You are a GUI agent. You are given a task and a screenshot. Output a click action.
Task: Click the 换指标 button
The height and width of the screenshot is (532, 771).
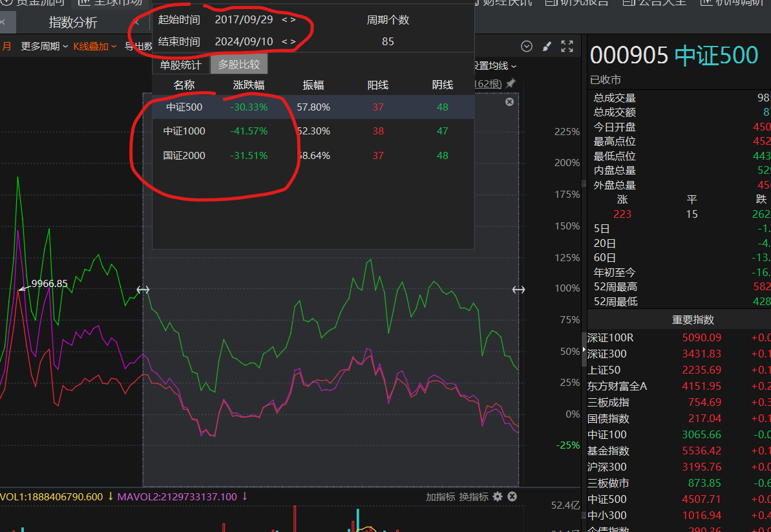click(474, 496)
